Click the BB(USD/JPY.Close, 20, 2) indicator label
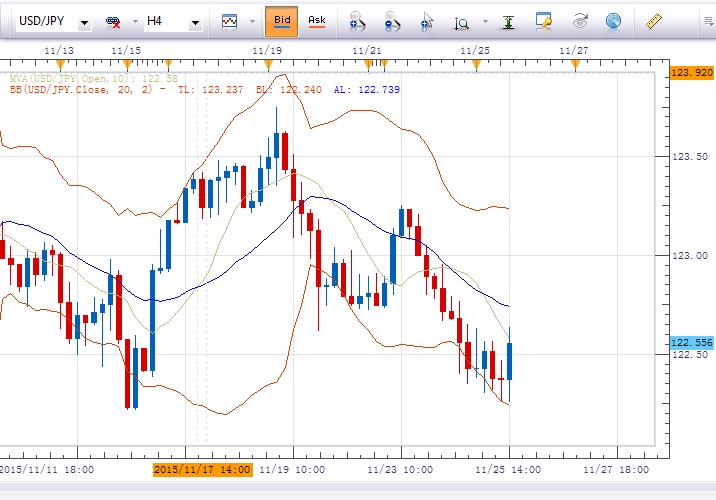The width and height of the screenshot is (716, 500). [80, 89]
